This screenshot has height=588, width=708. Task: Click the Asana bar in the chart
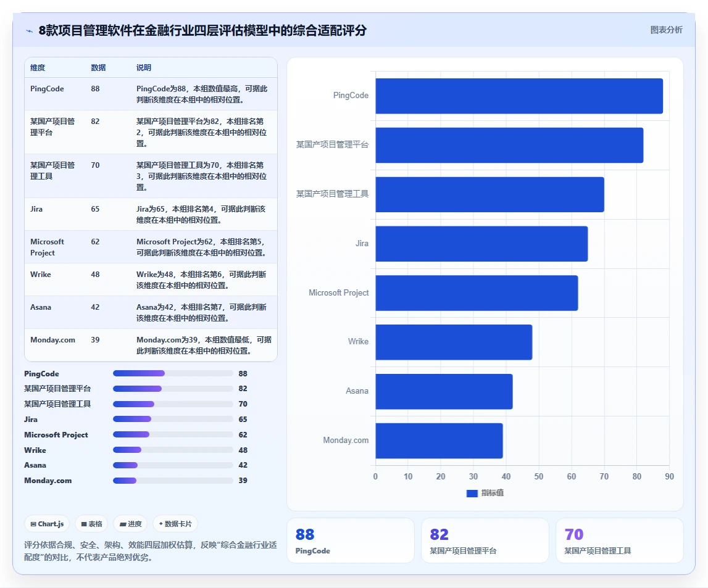tap(444, 391)
